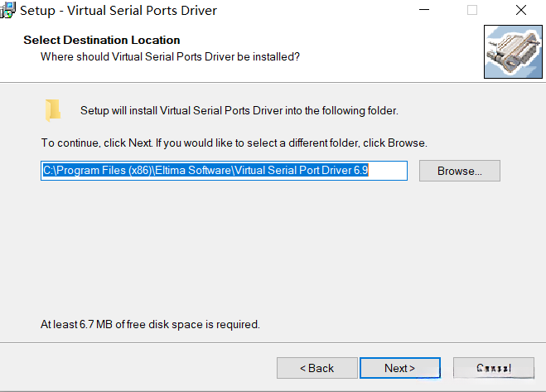Open the Browse folder dialog

click(x=460, y=171)
